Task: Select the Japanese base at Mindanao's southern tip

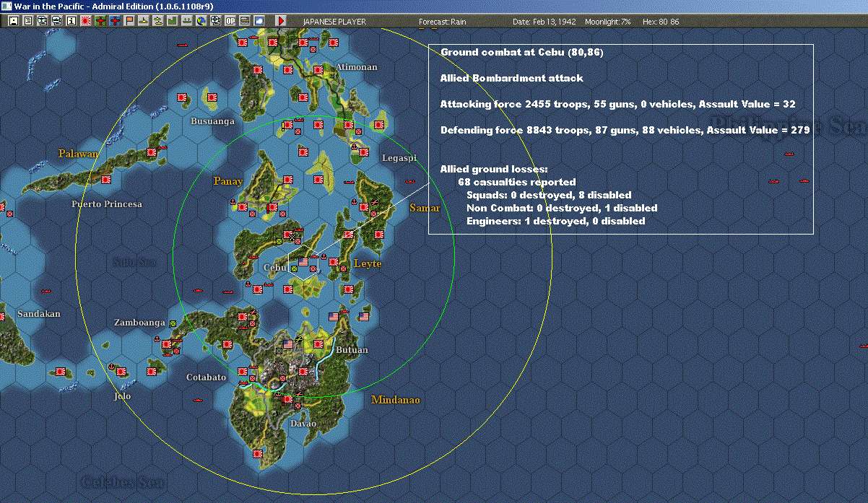Action: point(257,453)
